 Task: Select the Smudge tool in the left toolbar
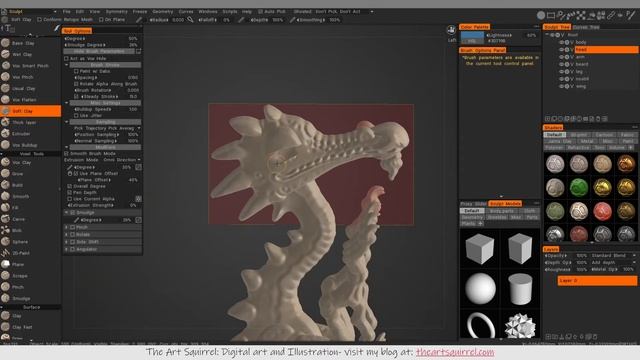31,298
